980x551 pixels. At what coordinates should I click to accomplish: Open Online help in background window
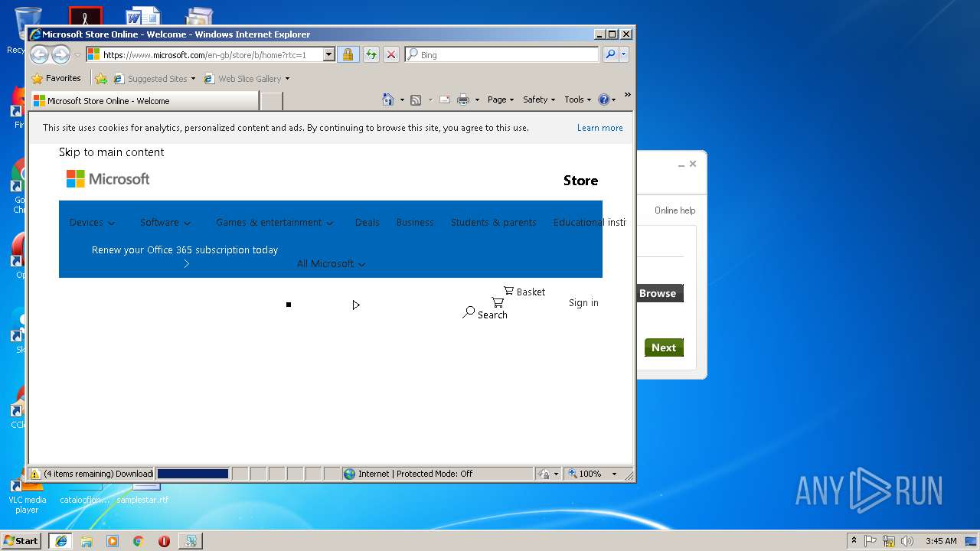coord(675,210)
